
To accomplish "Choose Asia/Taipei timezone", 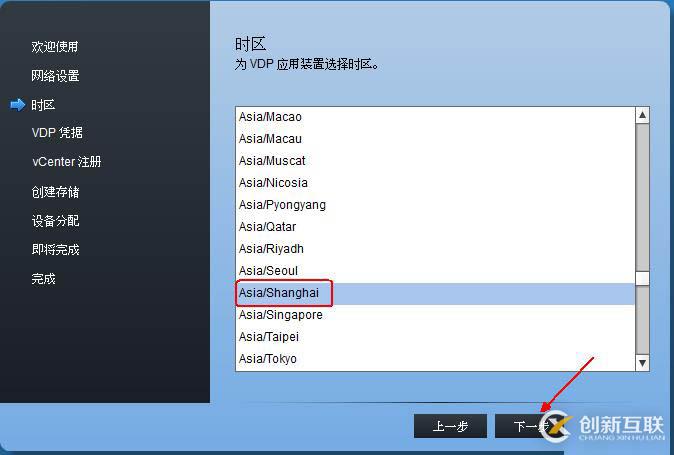I will (x=435, y=337).
